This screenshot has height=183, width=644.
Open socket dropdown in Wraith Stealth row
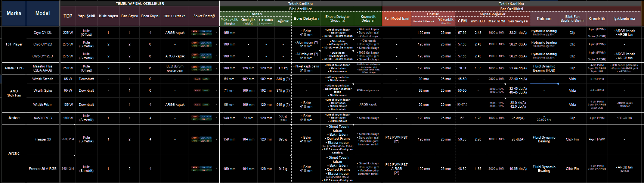(x=216, y=79)
